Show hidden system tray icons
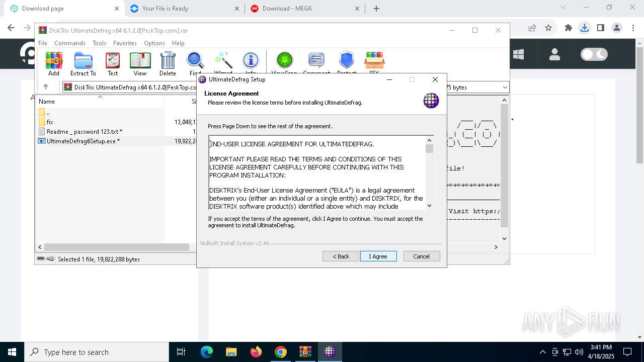 [542, 352]
